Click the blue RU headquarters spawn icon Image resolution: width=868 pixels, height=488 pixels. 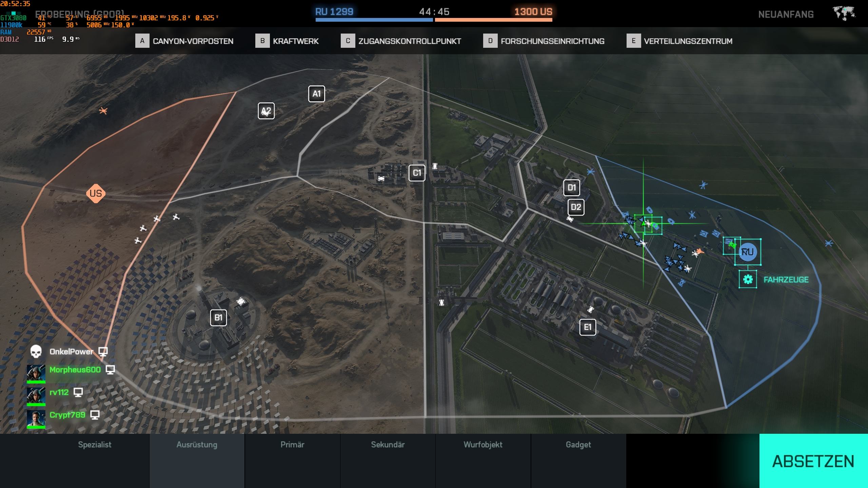click(748, 252)
